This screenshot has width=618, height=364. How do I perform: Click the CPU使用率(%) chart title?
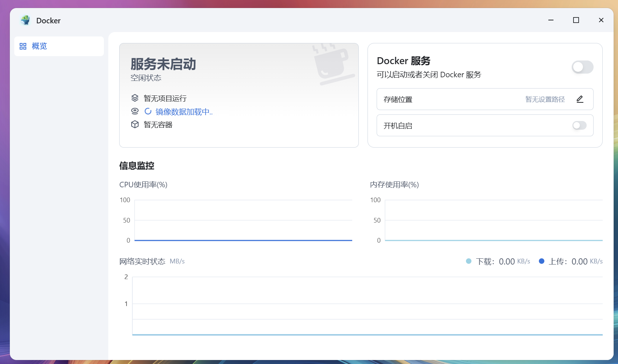pyautogui.click(x=143, y=185)
